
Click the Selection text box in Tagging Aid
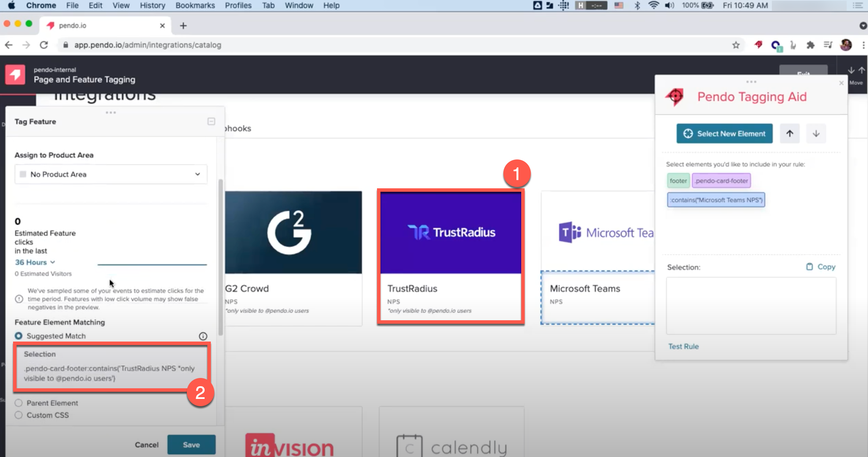[751, 306]
